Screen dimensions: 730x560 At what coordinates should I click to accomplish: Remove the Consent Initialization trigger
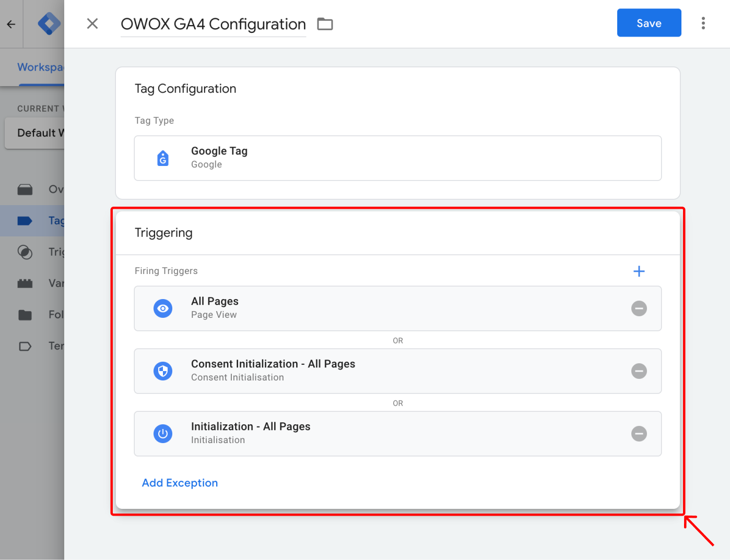[639, 371]
